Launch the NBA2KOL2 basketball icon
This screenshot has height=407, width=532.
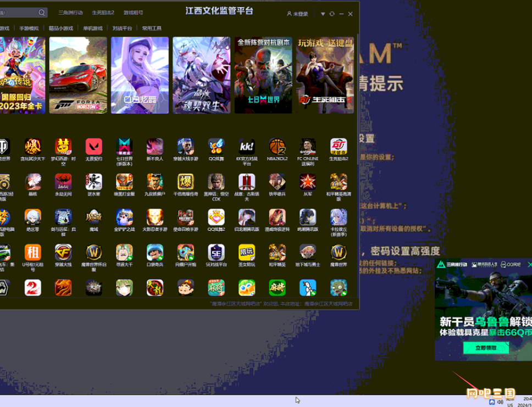(277, 147)
